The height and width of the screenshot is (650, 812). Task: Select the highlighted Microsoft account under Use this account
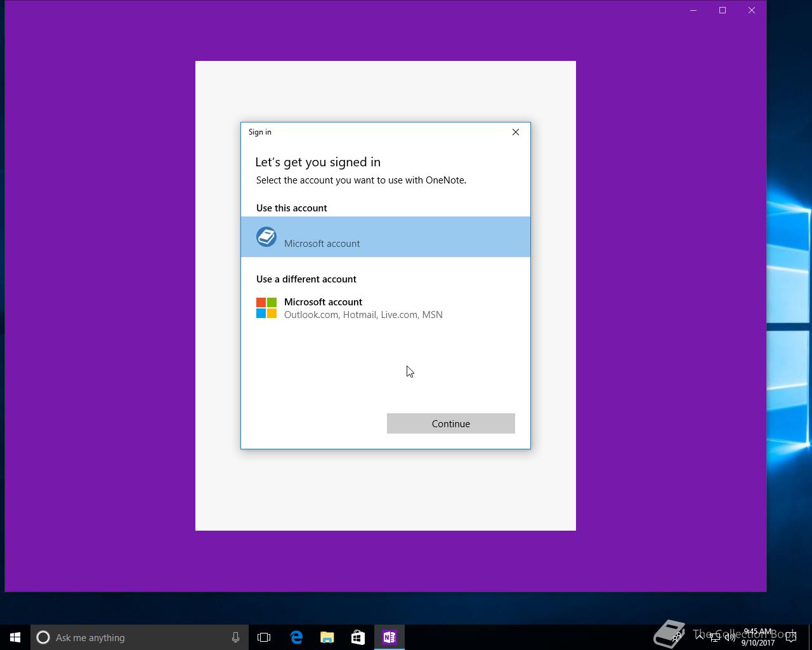click(x=385, y=237)
